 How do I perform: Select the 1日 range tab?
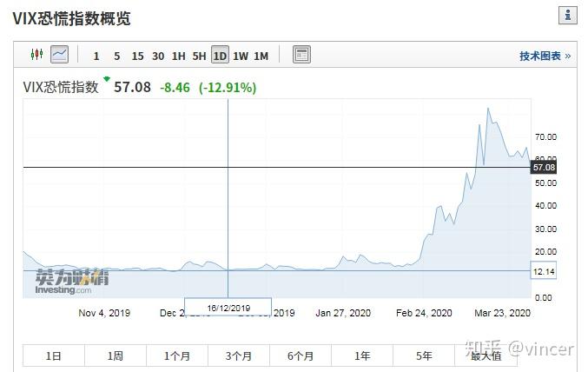coord(54,355)
